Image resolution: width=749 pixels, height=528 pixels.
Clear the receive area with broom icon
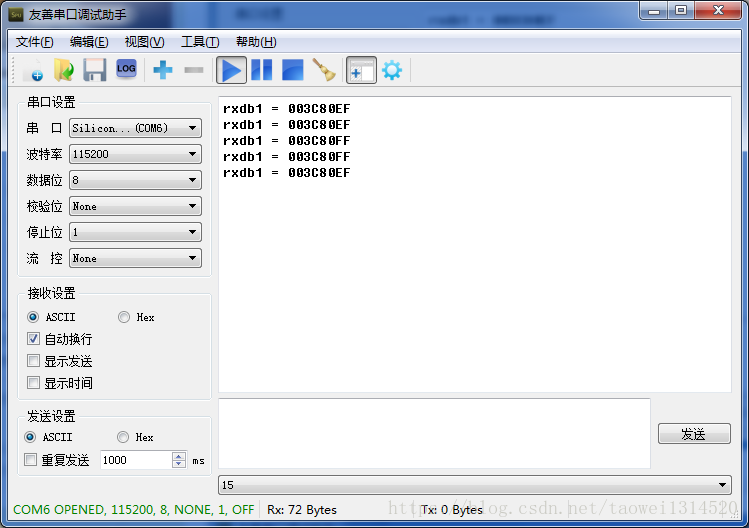tap(324, 70)
